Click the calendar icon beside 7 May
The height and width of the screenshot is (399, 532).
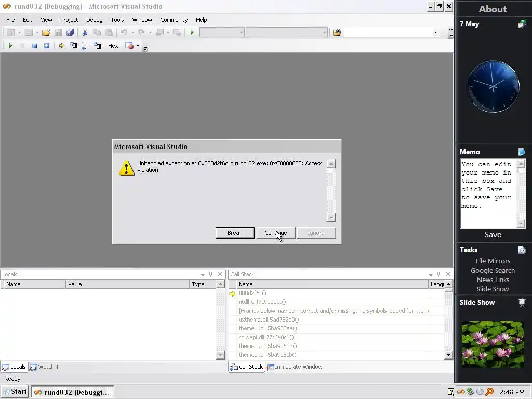tap(522, 24)
